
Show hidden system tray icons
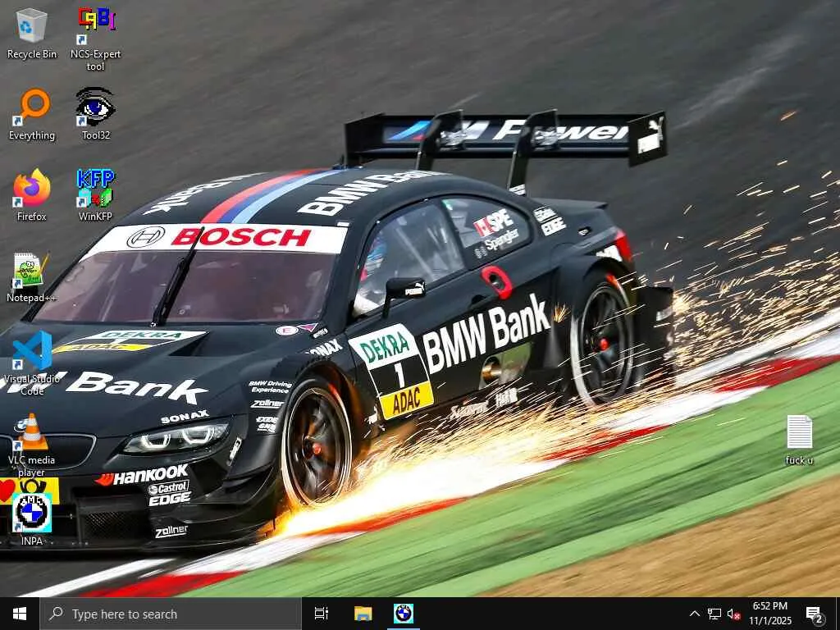click(x=694, y=614)
